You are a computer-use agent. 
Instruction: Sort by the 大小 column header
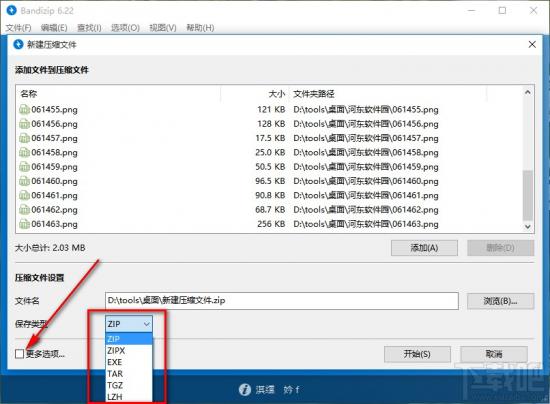pos(255,94)
